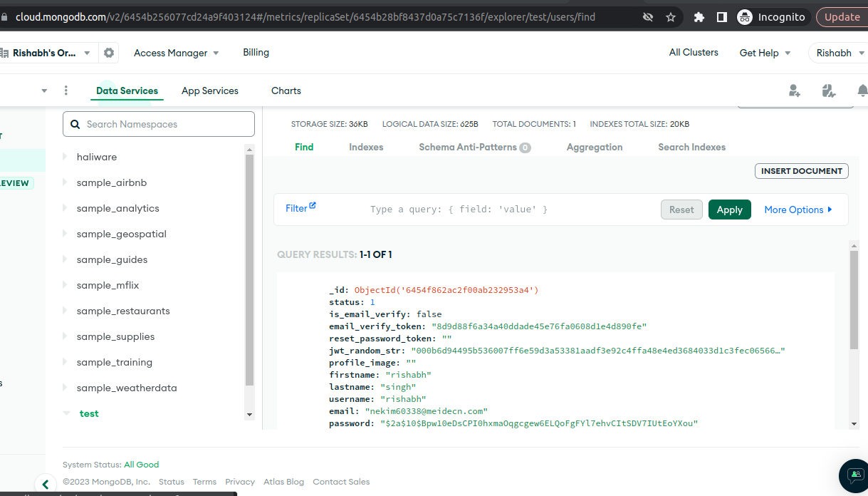
Task: Collapse the sidebar with the green chevron
Action: click(45, 485)
